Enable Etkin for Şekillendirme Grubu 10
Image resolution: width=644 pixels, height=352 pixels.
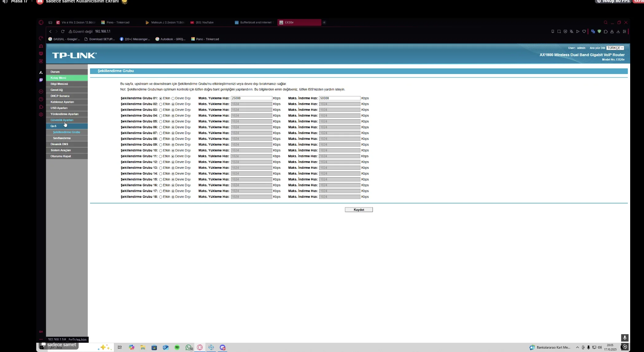[x=161, y=151]
